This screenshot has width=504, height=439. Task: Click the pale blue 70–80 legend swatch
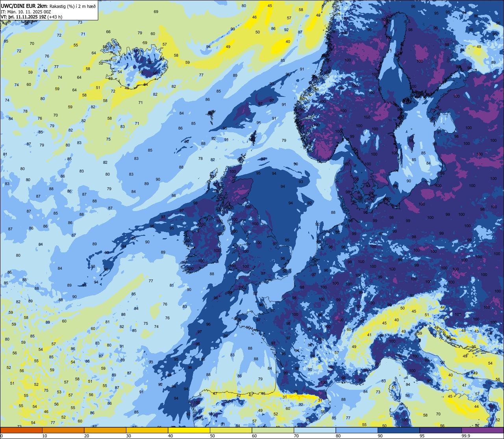(315, 430)
